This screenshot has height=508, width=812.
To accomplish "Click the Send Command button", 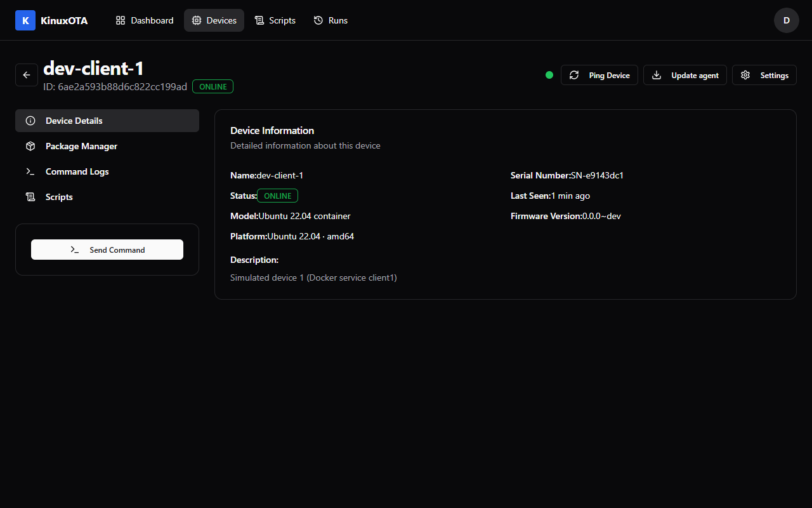I will click(107, 250).
